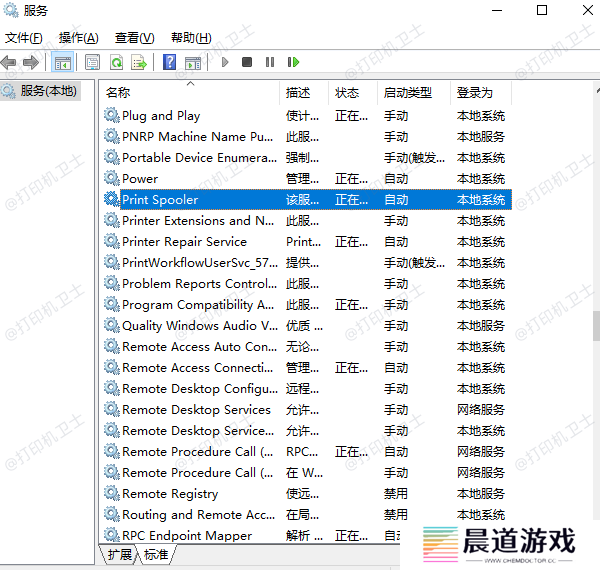Click the Pause Service button
The width and height of the screenshot is (600, 570).
pos(270,62)
